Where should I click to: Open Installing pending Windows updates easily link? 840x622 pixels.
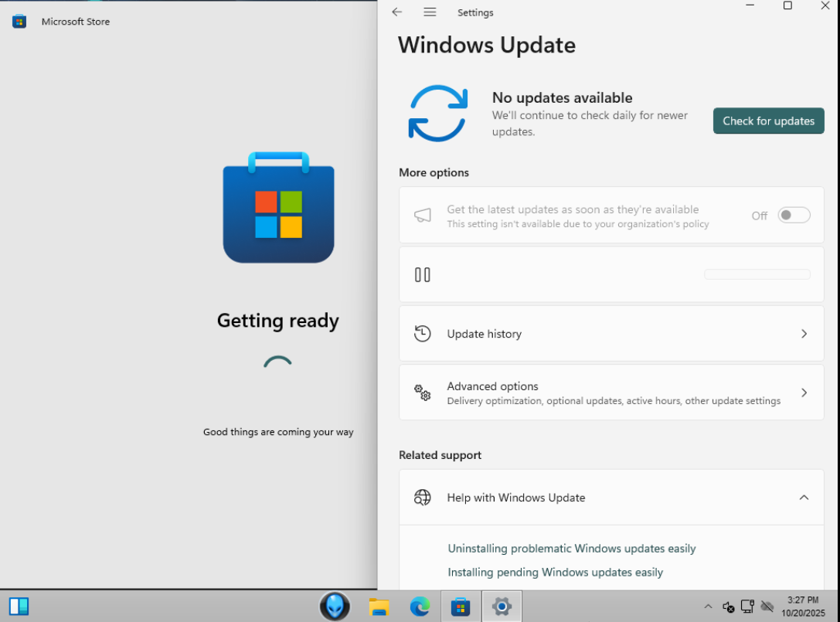click(555, 573)
